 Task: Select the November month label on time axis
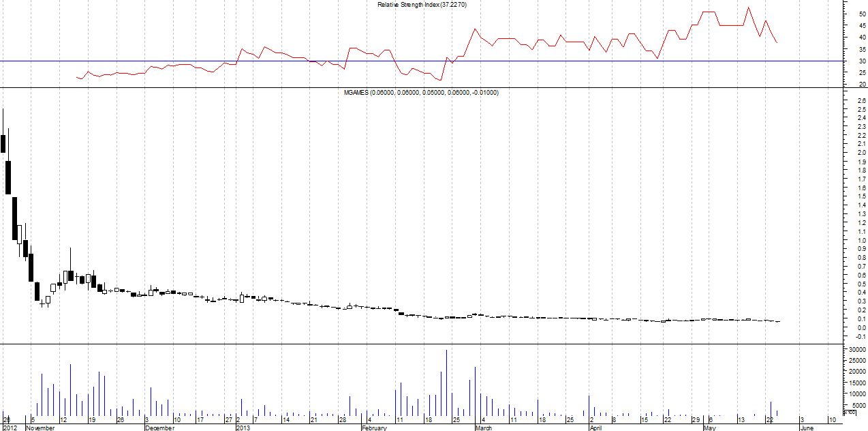[40, 428]
